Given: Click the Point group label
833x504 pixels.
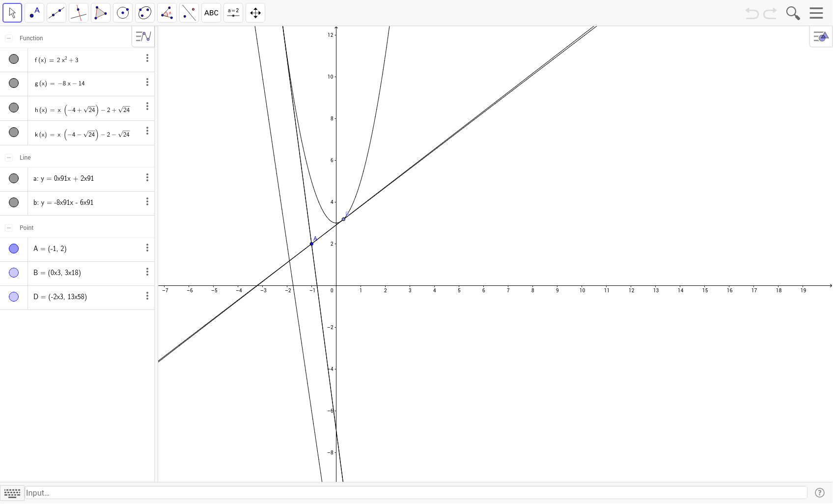Looking at the screenshot, I should tap(27, 228).
